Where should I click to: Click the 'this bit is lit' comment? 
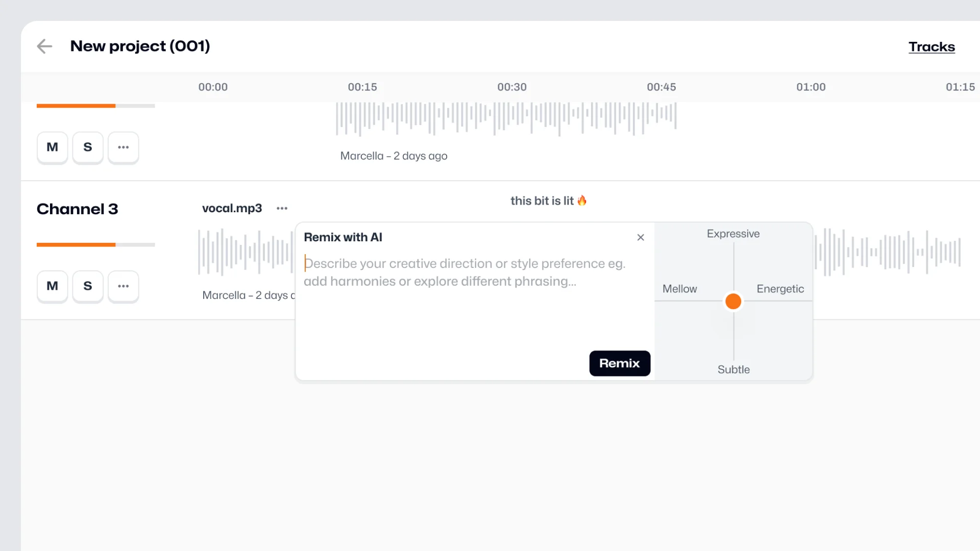coord(548,201)
